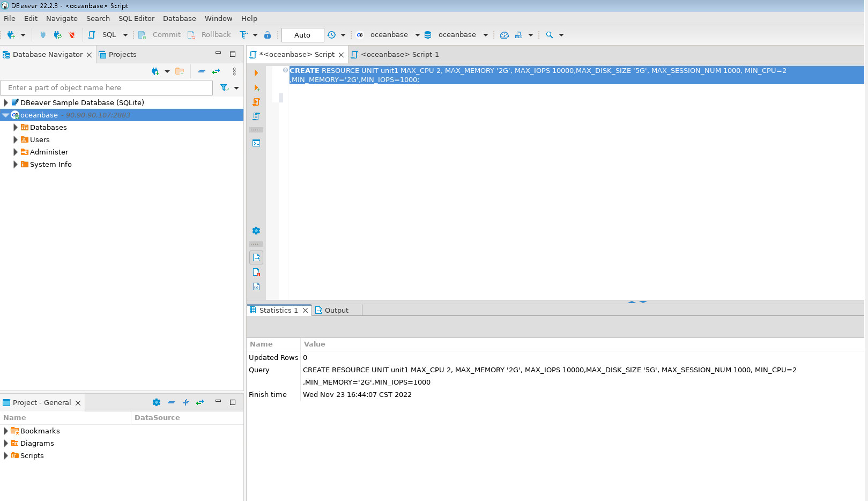Viewport: 868px width, 501px height.
Task: Open the Navigate menu
Action: (62, 18)
